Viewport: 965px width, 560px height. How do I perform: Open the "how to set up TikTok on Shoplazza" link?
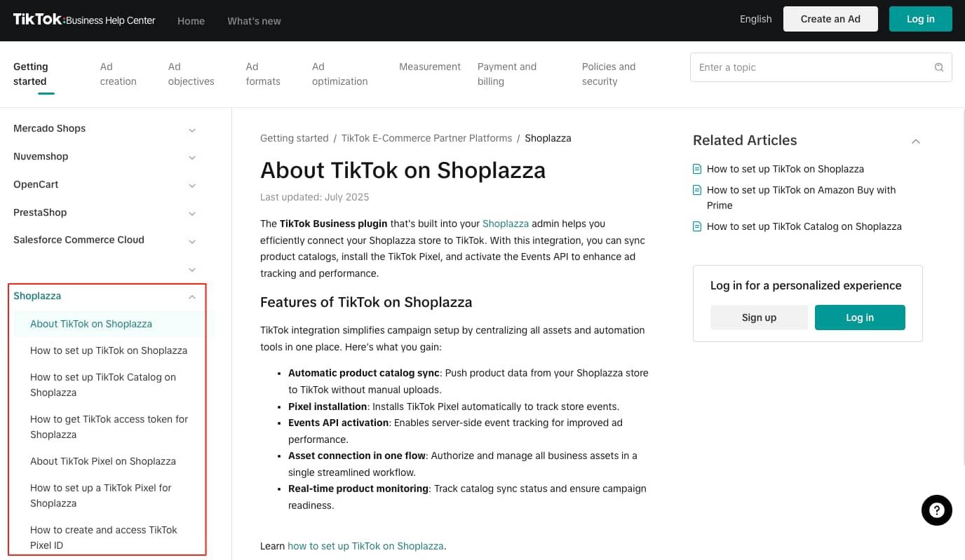click(365, 545)
